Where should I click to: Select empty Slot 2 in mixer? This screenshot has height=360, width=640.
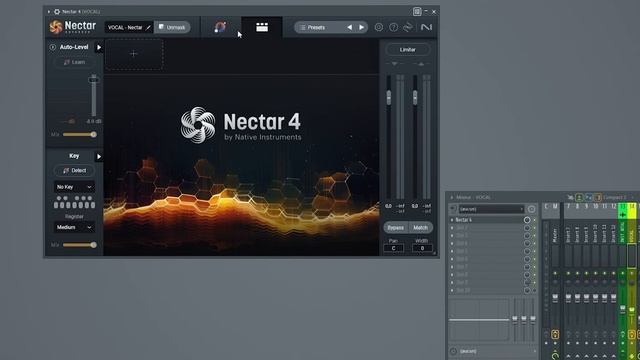(x=489, y=228)
